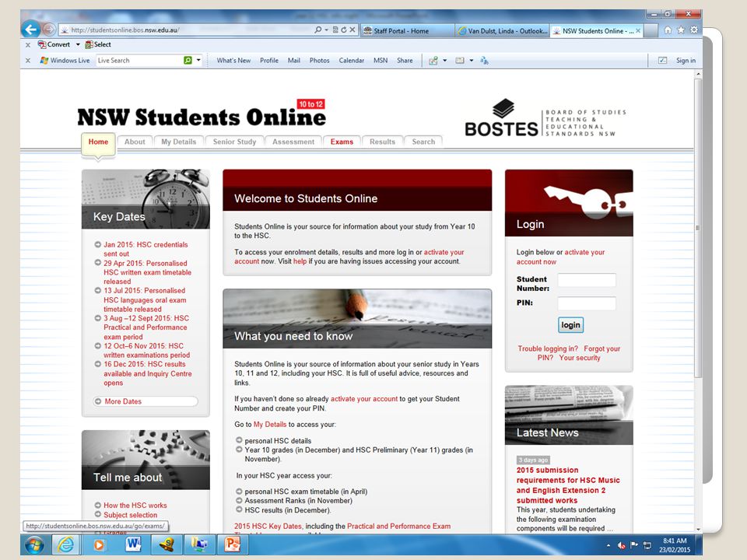Image resolution: width=747 pixels, height=560 pixels.
Task: Close the NSW Students Online browser tab
Action: pos(638,31)
